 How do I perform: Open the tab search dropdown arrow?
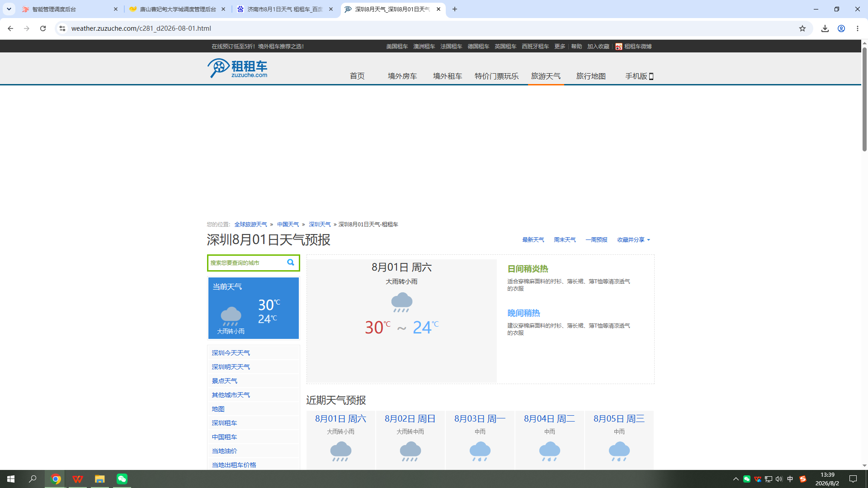pyautogui.click(x=9, y=9)
